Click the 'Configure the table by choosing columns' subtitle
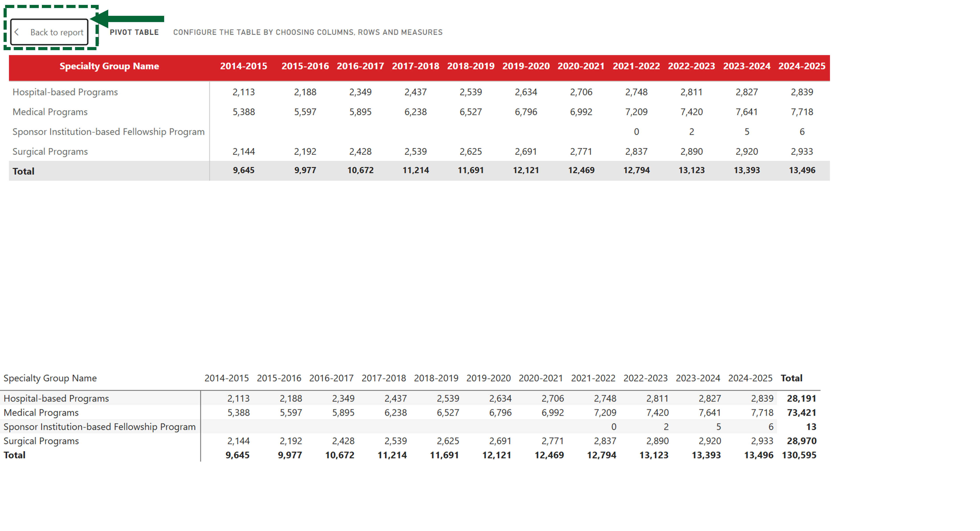 click(308, 32)
